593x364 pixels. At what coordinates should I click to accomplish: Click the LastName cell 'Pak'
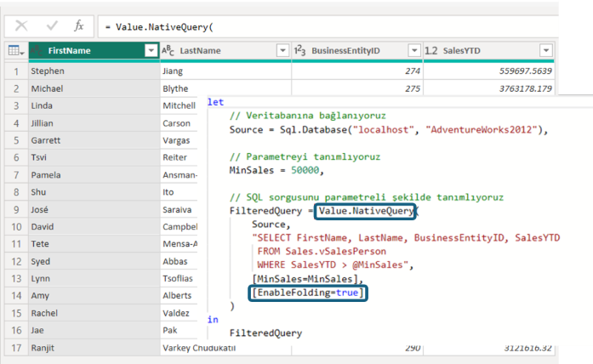(179, 330)
